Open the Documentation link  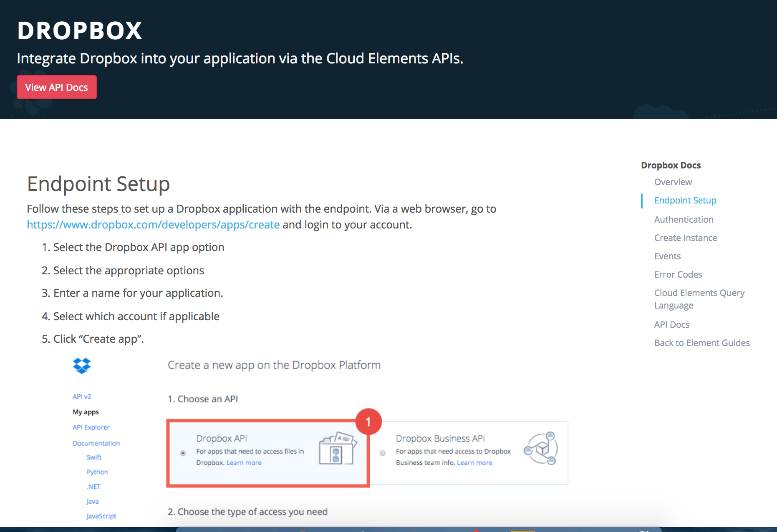96,443
